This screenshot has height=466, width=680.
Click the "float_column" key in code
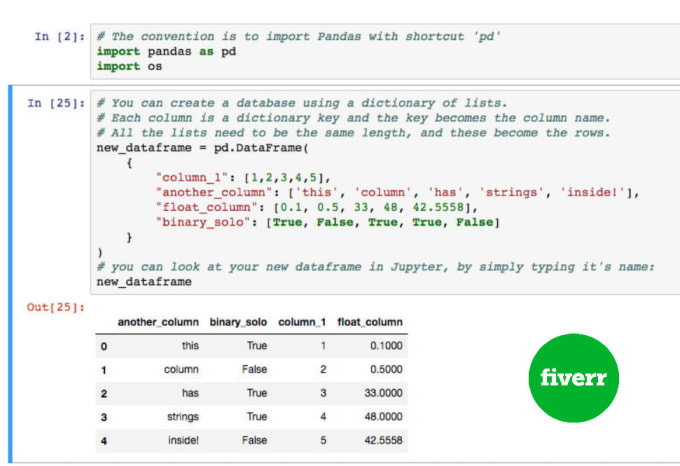coord(206,207)
